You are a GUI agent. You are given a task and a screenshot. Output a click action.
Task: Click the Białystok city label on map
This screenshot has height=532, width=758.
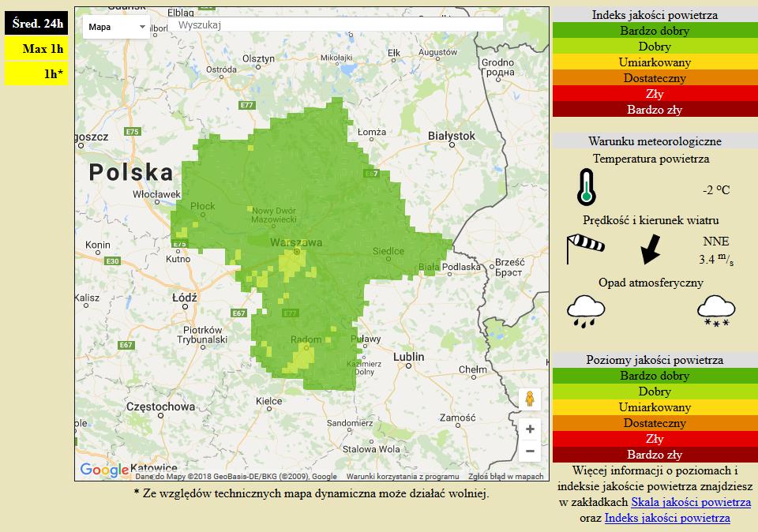[452, 137]
